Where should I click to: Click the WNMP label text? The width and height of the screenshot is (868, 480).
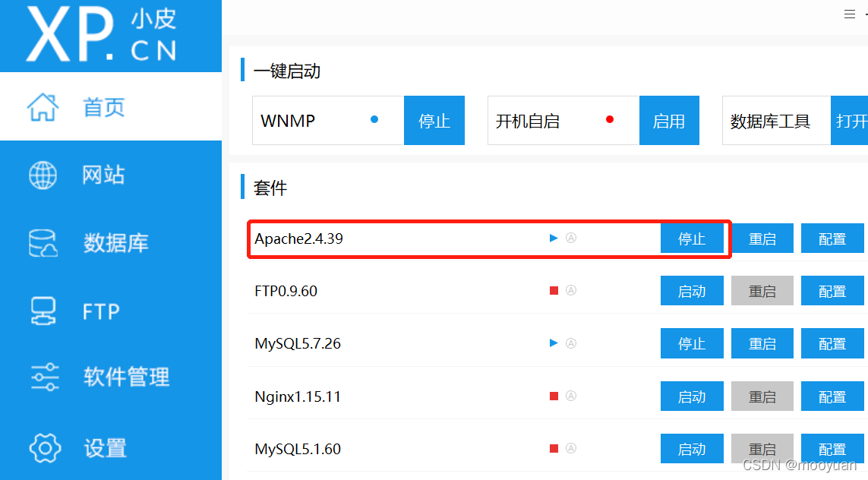[x=288, y=121]
